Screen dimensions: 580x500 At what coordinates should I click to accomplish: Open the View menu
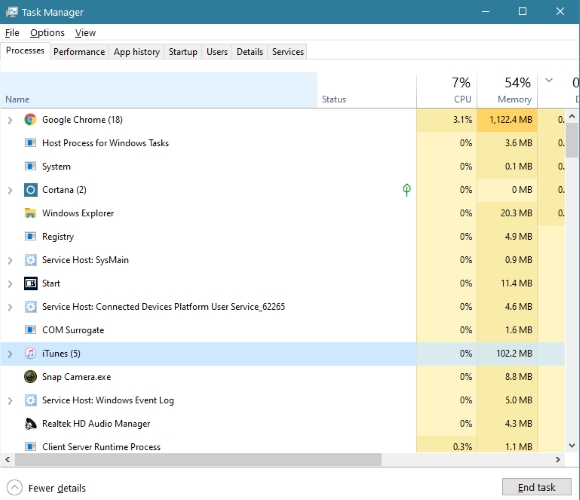pos(85,33)
